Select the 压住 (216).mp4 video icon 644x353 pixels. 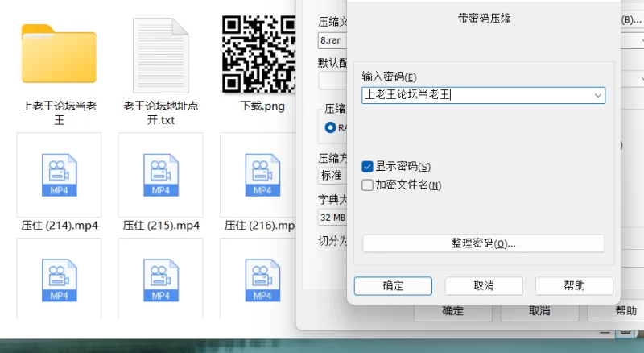(x=262, y=175)
